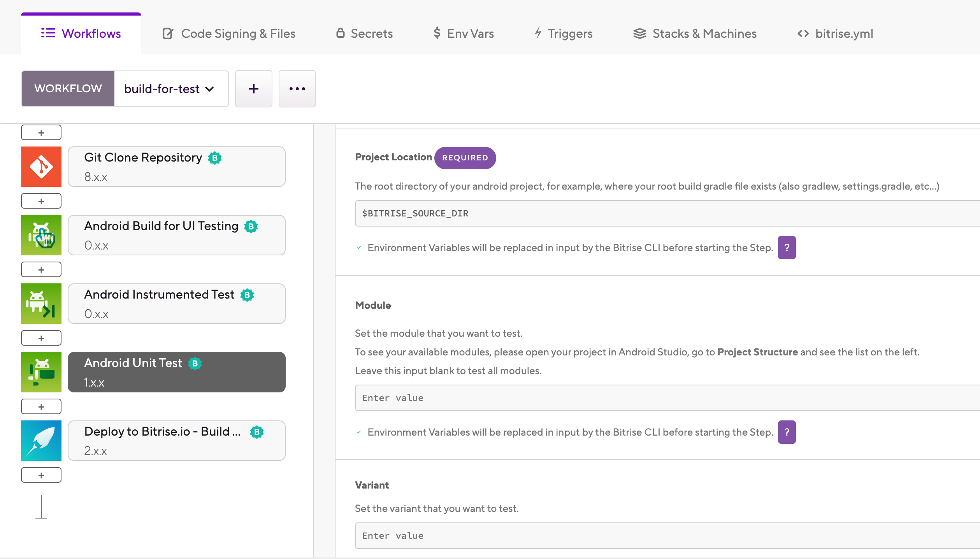Select the Android Instrumented Test step icon
Image resolution: width=980 pixels, height=559 pixels.
click(41, 304)
